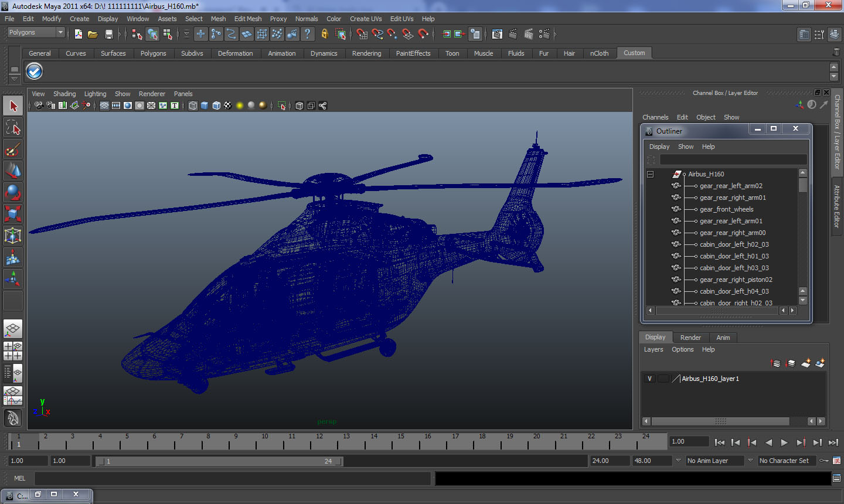Toggle textured display checker icon
844x504 pixels.
click(x=228, y=105)
